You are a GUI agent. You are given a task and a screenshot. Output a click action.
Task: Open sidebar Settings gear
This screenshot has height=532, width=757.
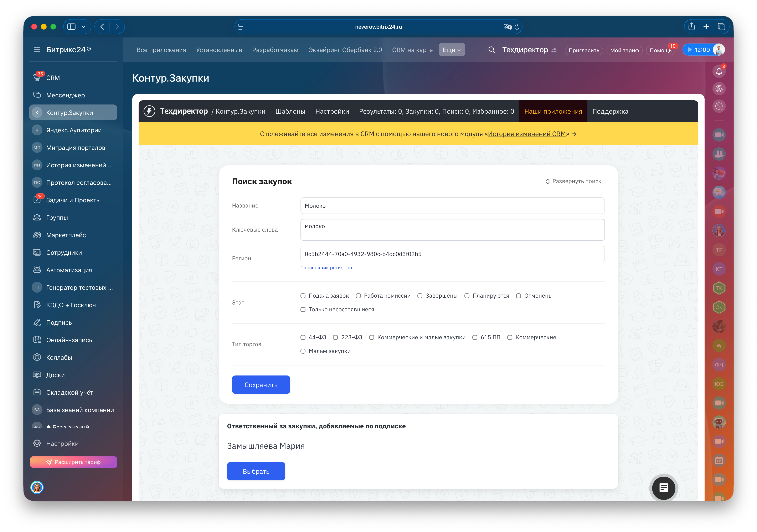37,444
